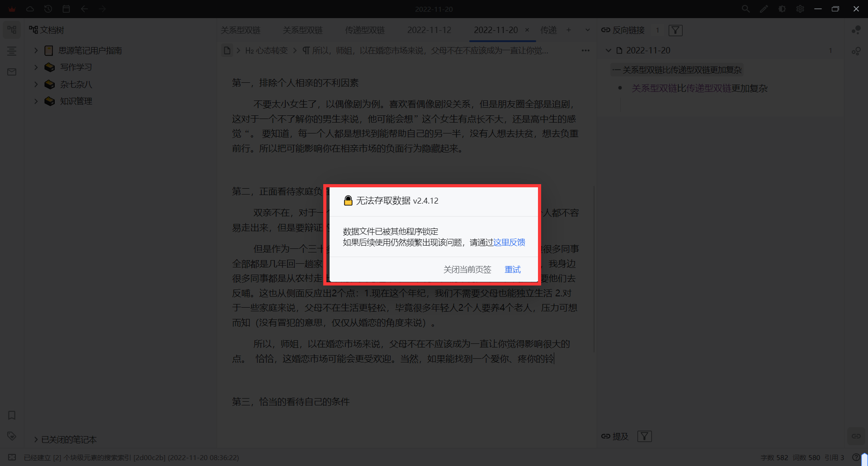Toggle the inbox dock panel
This screenshot has height=466, width=868.
pyautogui.click(x=12, y=72)
